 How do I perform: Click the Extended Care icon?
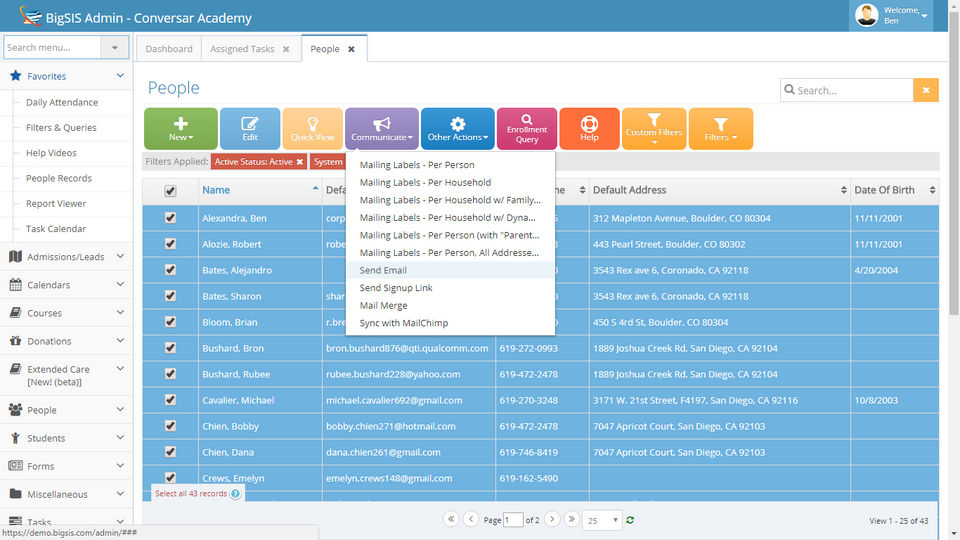point(15,369)
